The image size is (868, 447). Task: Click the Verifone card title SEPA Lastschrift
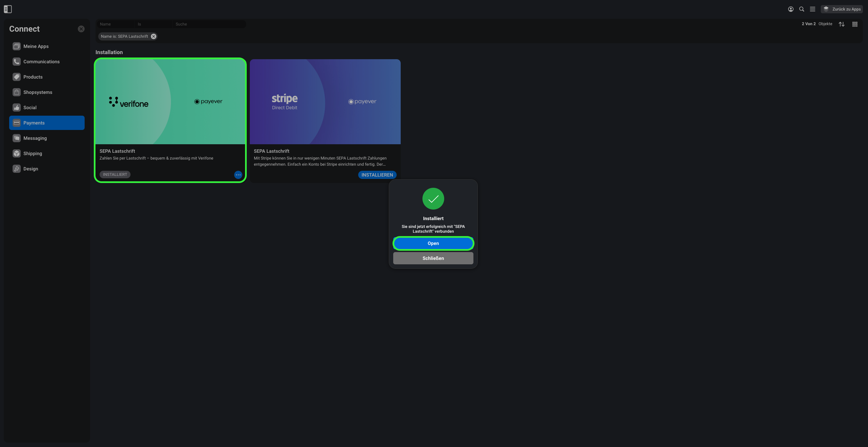[x=117, y=151]
